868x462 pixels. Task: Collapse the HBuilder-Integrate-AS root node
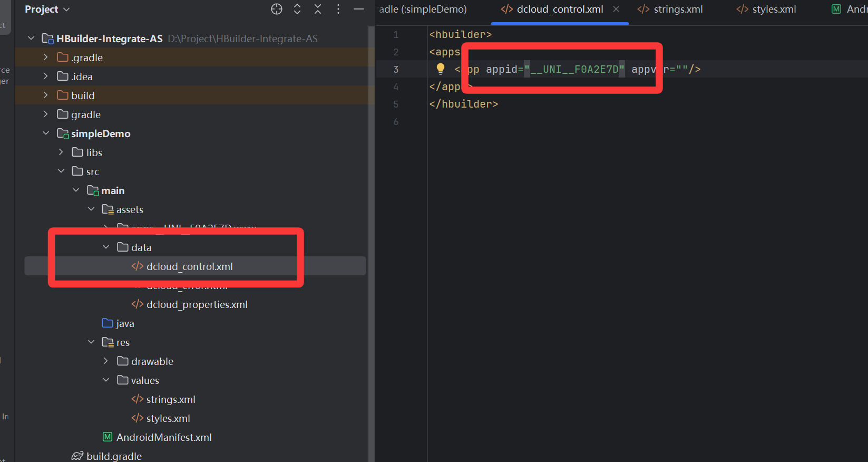(31, 38)
